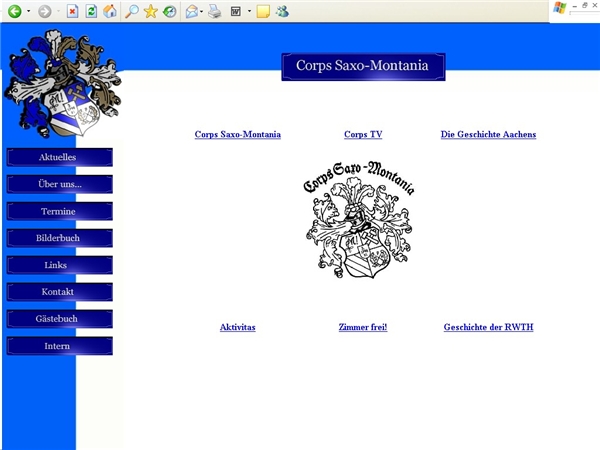Open the Corps TV link

[x=363, y=134]
